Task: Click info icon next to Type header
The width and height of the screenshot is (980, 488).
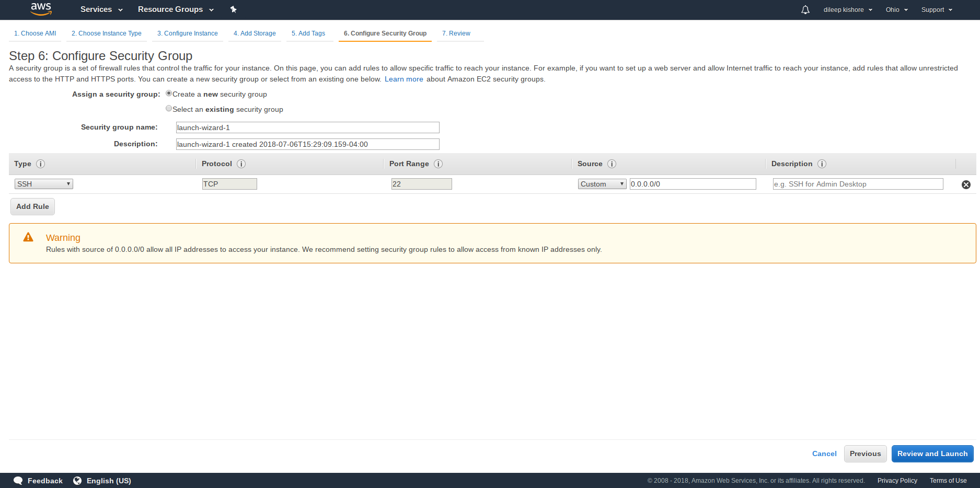Action: tap(40, 164)
